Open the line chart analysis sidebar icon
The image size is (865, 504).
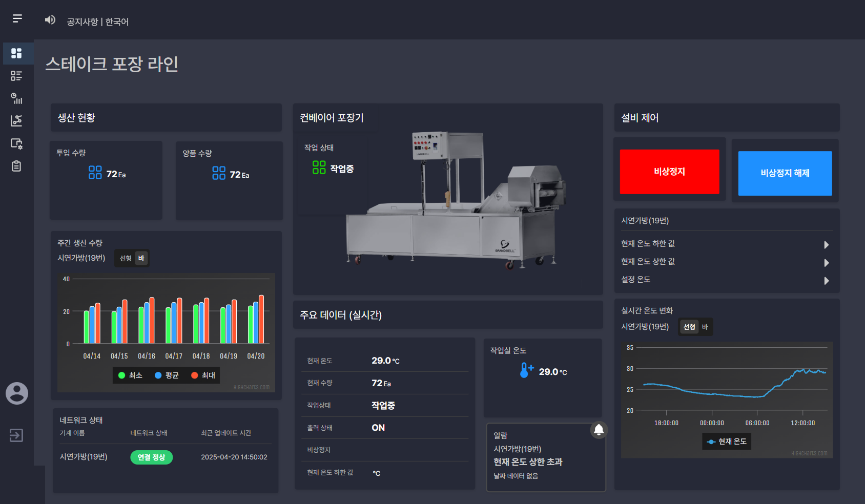pos(16,121)
